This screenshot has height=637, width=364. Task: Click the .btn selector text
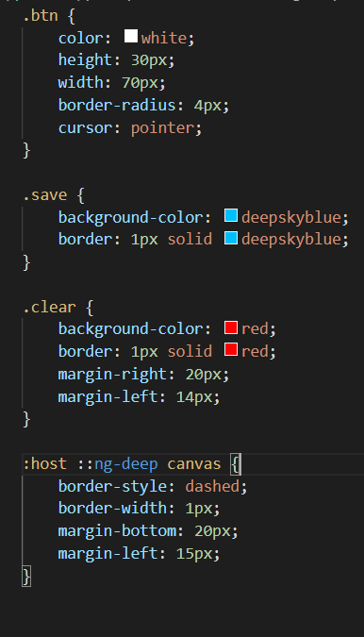pyautogui.click(x=41, y=16)
